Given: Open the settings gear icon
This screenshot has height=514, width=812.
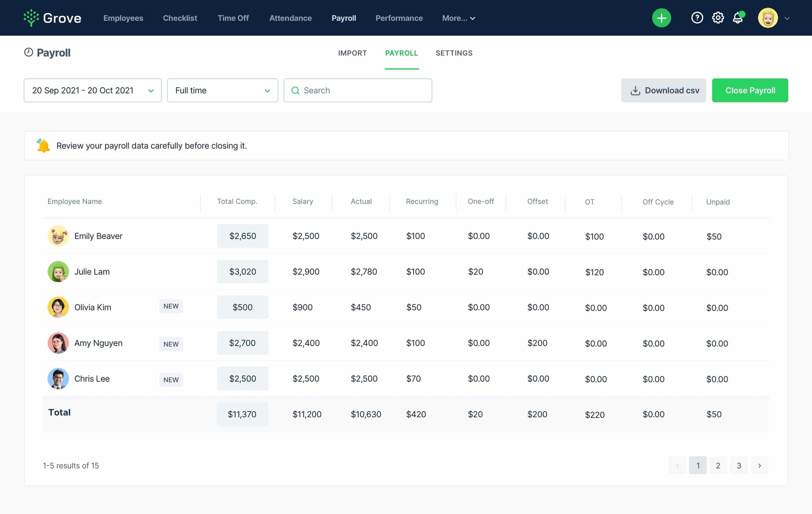Looking at the screenshot, I should (718, 17).
